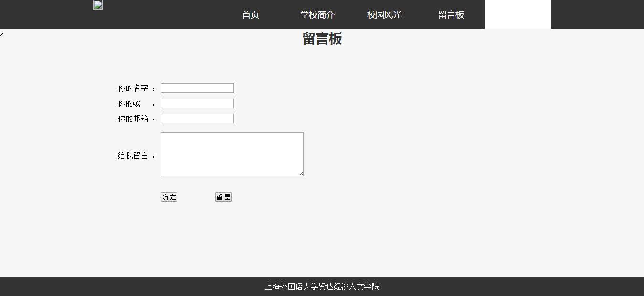
Task: Go to 学校简介 page
Action: [317, 14]
